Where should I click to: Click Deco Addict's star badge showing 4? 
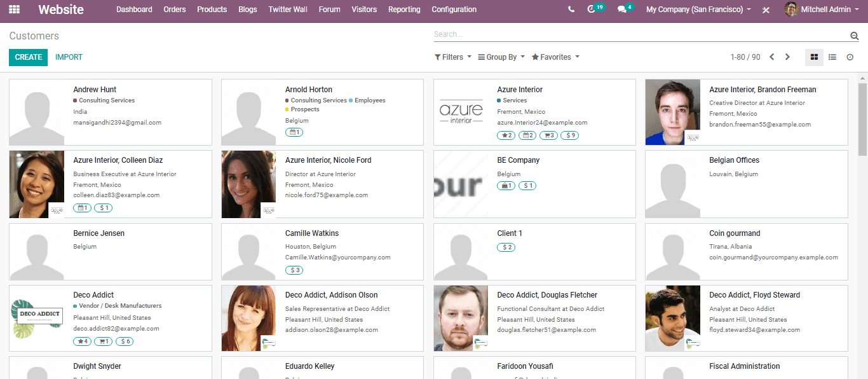pos(83,341)
